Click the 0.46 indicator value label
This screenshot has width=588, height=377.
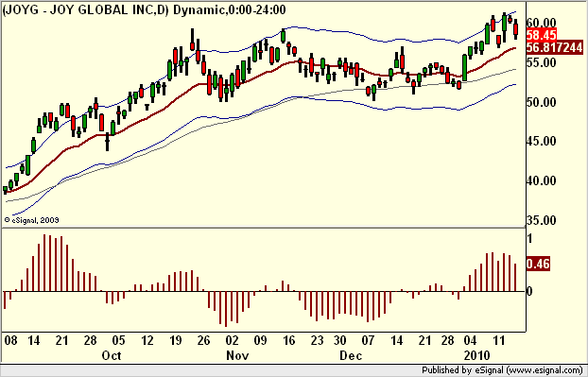[x=538, y=264]
